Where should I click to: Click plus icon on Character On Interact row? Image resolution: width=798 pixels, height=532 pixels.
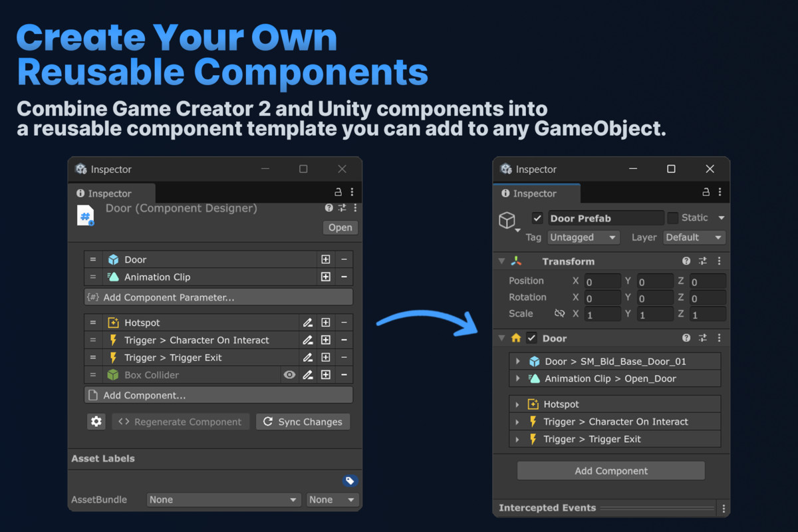326,340
